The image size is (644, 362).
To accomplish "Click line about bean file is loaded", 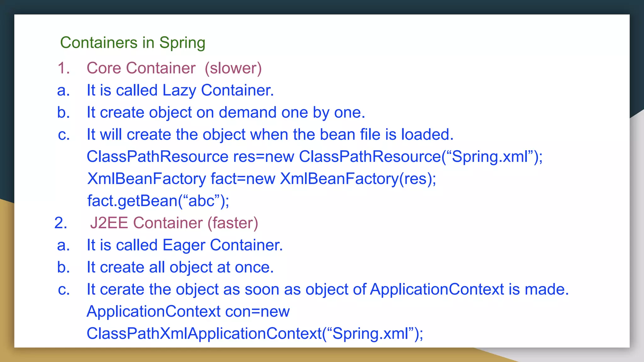I will 270,134.
